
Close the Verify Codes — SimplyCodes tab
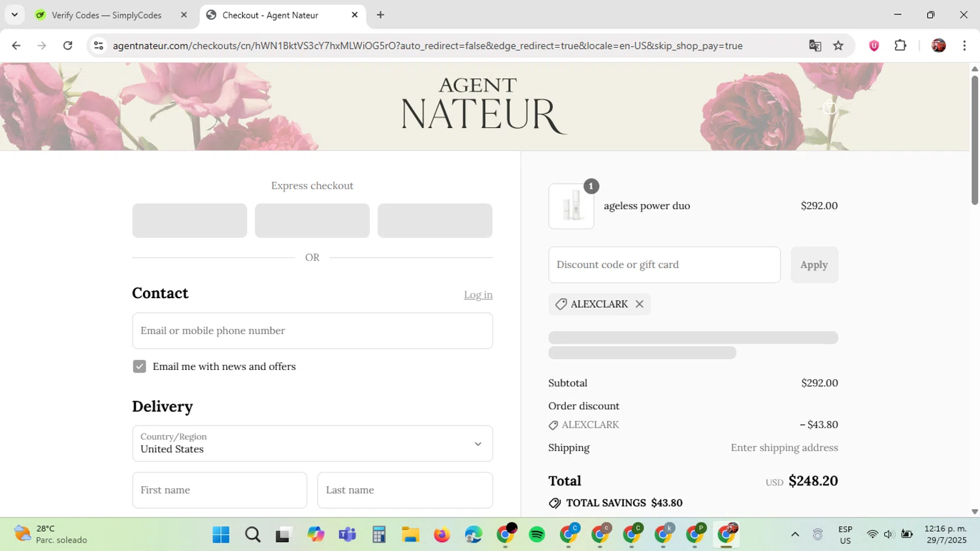(184, 15)
